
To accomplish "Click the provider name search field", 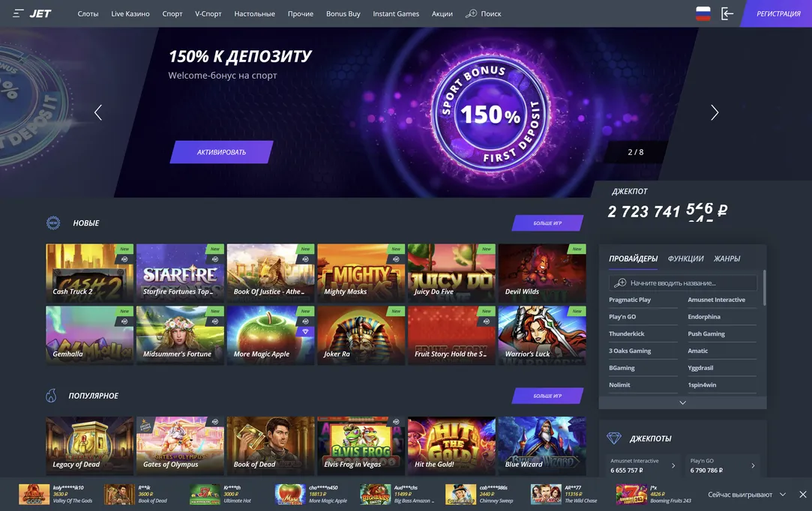I will click(x=682, y=282).
